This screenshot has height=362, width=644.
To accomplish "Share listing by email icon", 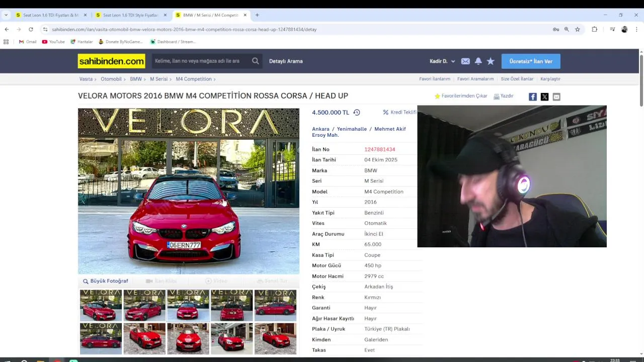I will [x=556, y=97].
